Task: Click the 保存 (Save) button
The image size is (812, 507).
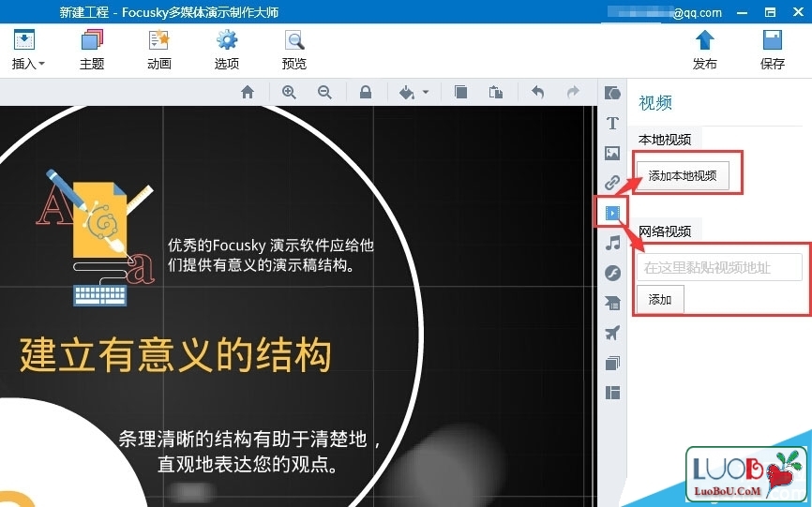Action: [x=772, y=50]
